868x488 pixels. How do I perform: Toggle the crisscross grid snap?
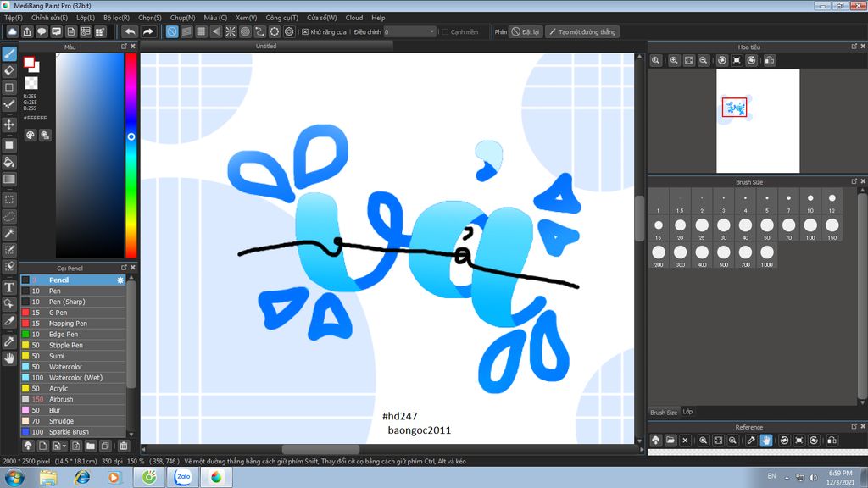click(x=201, y=31)
